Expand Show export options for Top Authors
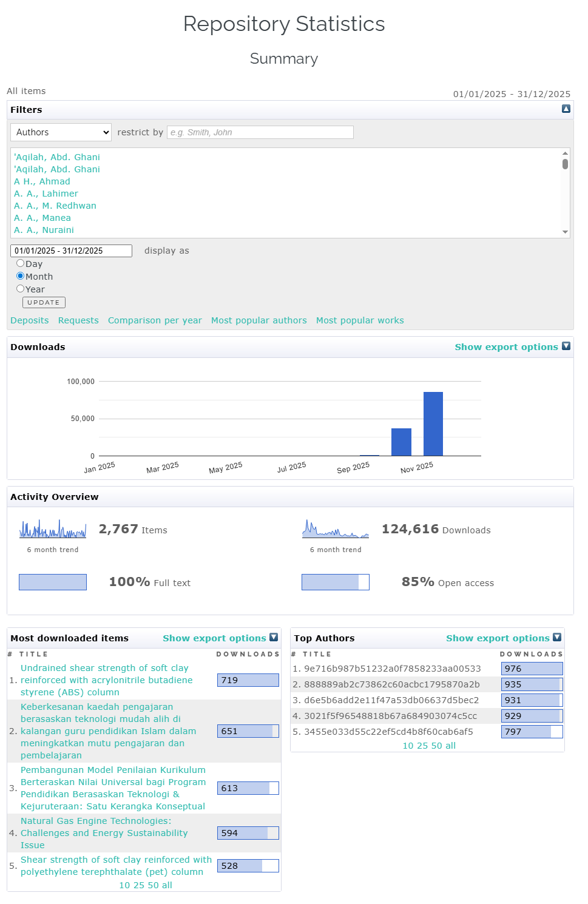Image resolution: width=588 pixels, height=904 pixels. [498, 638]
